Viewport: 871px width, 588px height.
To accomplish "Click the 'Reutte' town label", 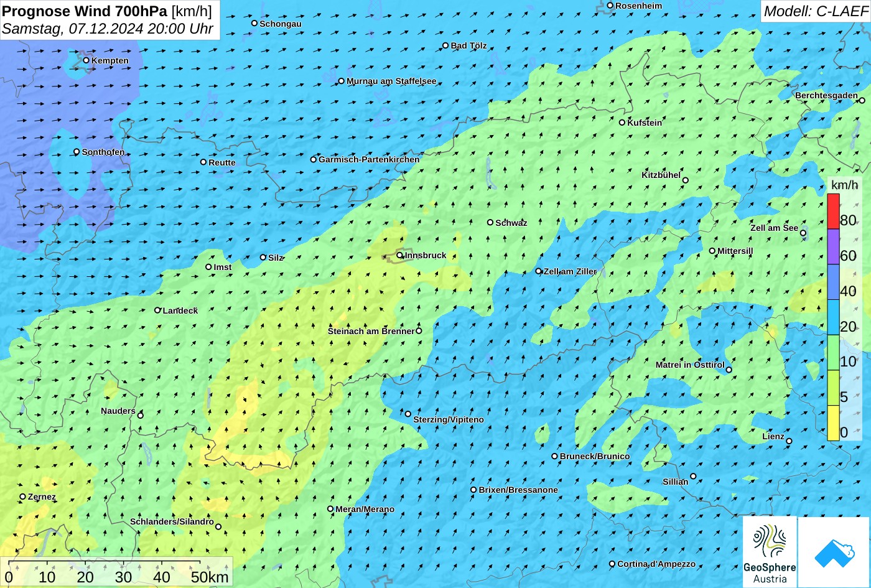I will [x=222, y=162].
